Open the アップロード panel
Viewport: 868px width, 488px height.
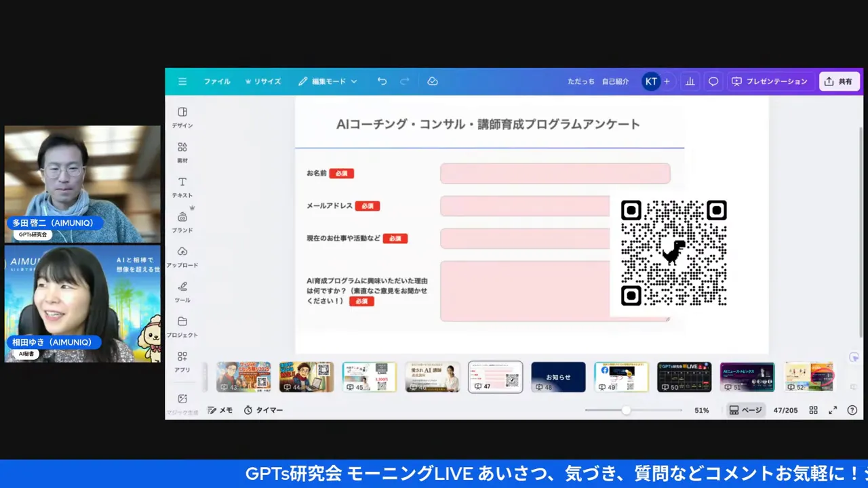point(182,256)
